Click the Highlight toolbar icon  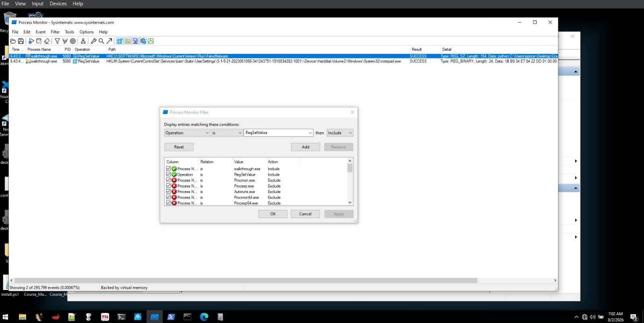[x=65, y=41]
